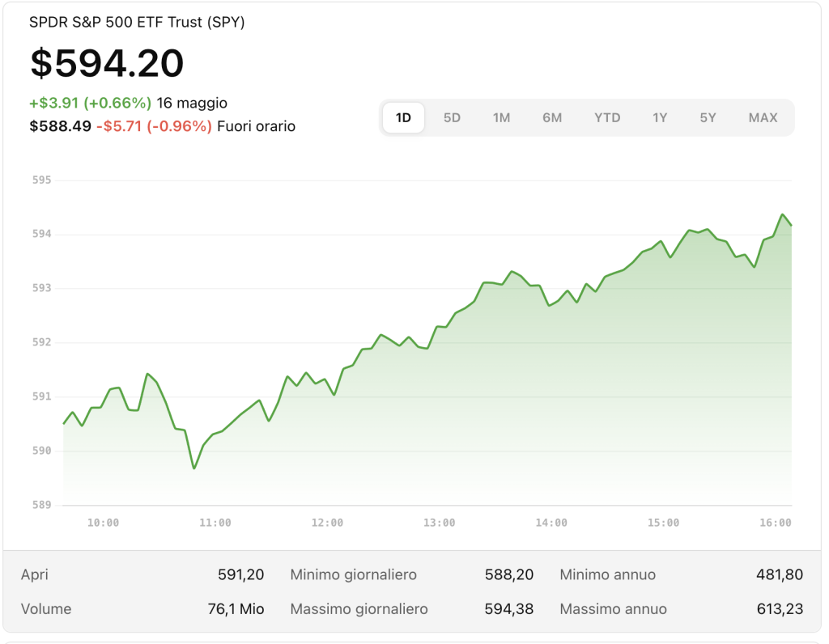Click the 76,1 Mio volume value

(x=236, y=609)
